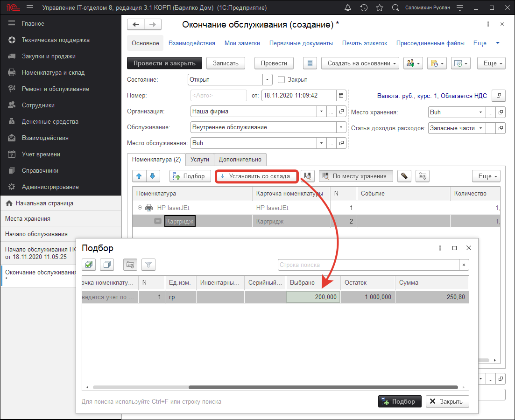Expand the Состояние dropdown
Screen dimensions: 515x420
coord(268,79)
